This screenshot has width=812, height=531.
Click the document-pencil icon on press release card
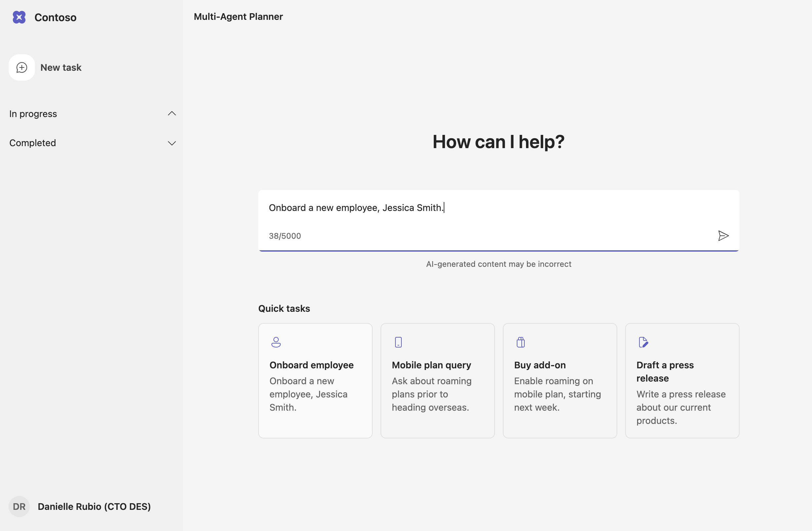click(x=643, y=342)
